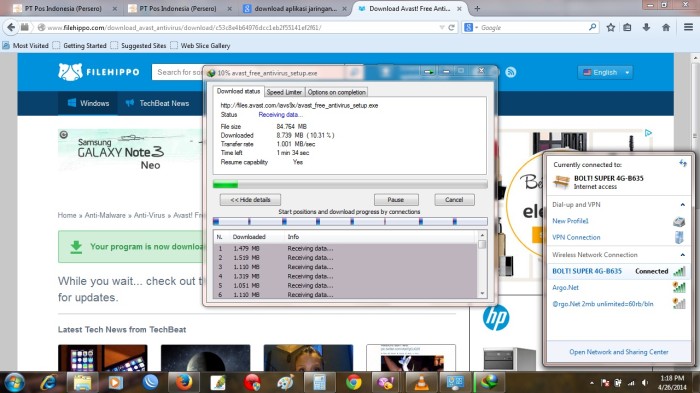This screenshot has height=393, width=700.
Task: Launch Google Chrome from taskbar
Action: click(x=353, y=383)
